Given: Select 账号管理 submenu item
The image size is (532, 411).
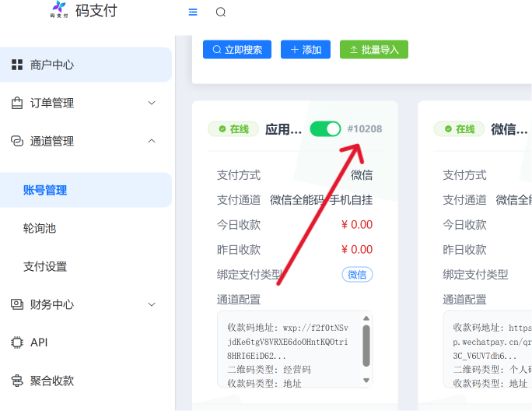Looking at the screenshot, I should tap(85, 190).
